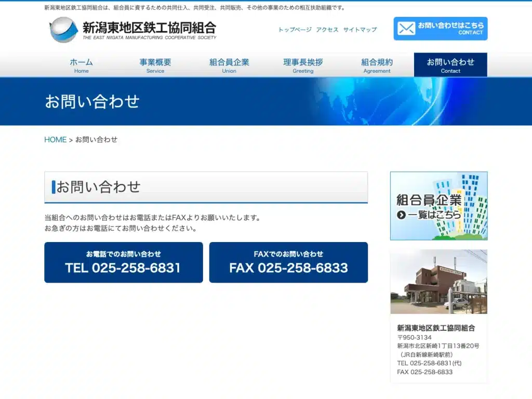Screen dimensions: 532x399
Task: Click the office building photo
Action: tap(438, 282)
